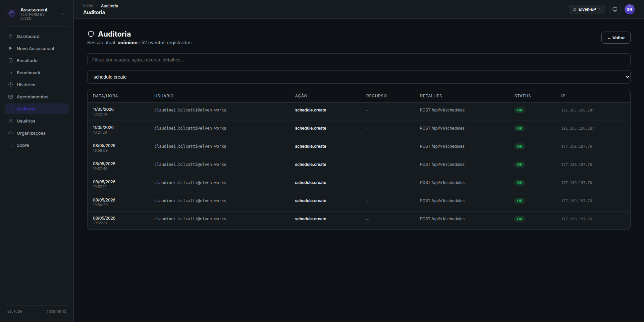644x322 pixels.
Task: Follow the Início breadcrumb link
Action: pyautogui.click(x=88, y=6)
